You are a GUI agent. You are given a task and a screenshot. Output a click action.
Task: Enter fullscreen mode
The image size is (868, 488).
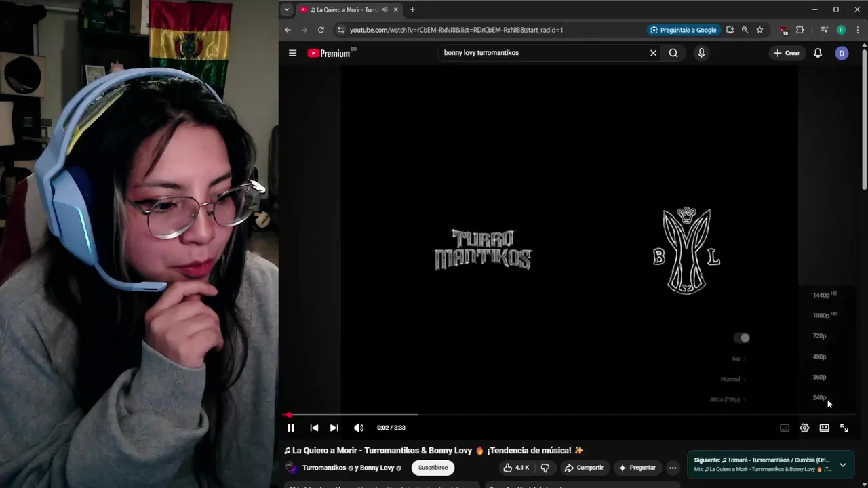(x=844, y=428)
